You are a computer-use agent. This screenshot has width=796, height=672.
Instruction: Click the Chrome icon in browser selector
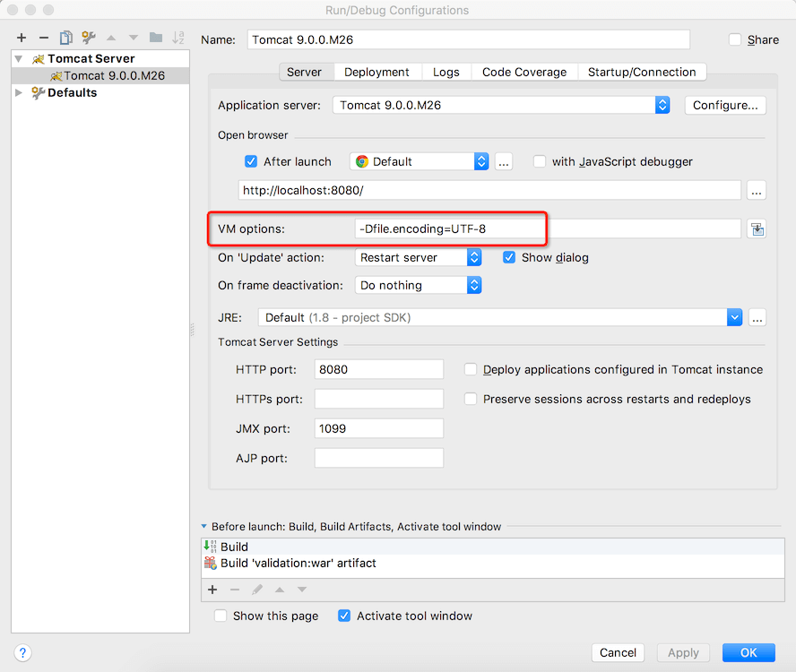[x=362, y=162]
